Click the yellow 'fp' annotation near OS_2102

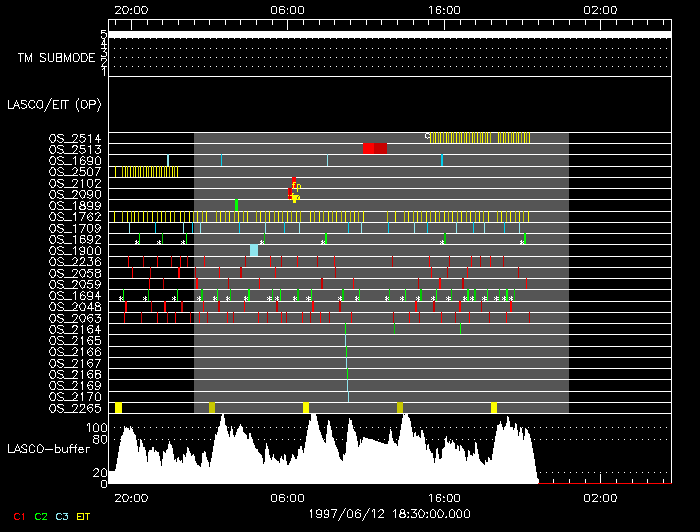[296, 186]
